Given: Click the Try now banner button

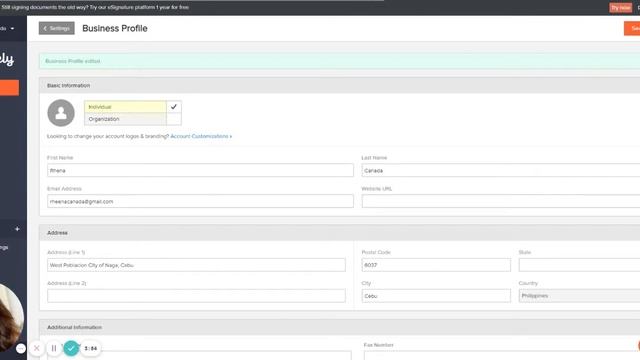Looking at the screenshot, I should tap(620, 8).
